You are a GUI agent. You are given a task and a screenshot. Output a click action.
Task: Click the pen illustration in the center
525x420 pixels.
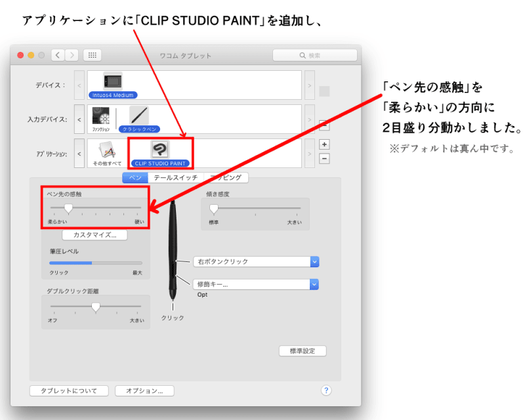[173, 250]
